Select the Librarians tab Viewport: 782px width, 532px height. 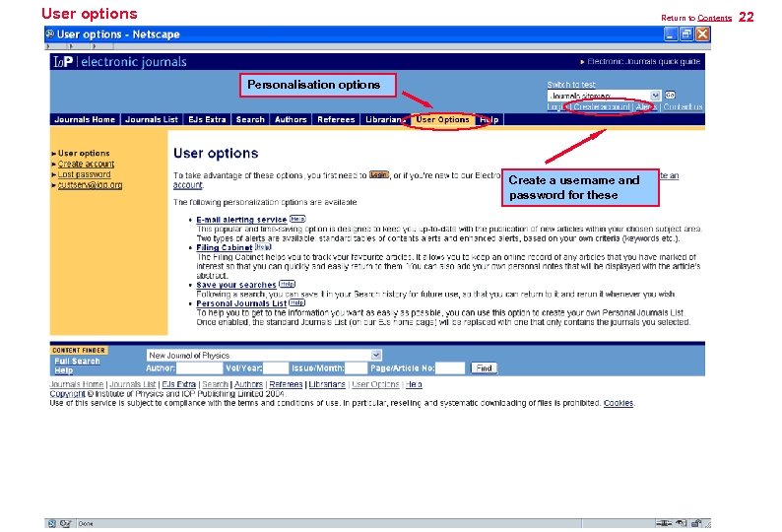pyautogui.click(x=384, y=120)
